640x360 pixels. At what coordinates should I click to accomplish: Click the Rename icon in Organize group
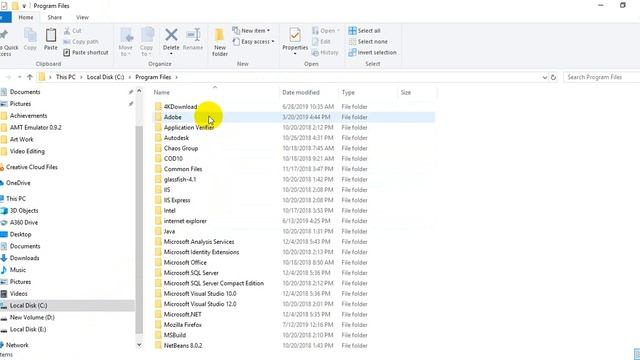[193, 35]
